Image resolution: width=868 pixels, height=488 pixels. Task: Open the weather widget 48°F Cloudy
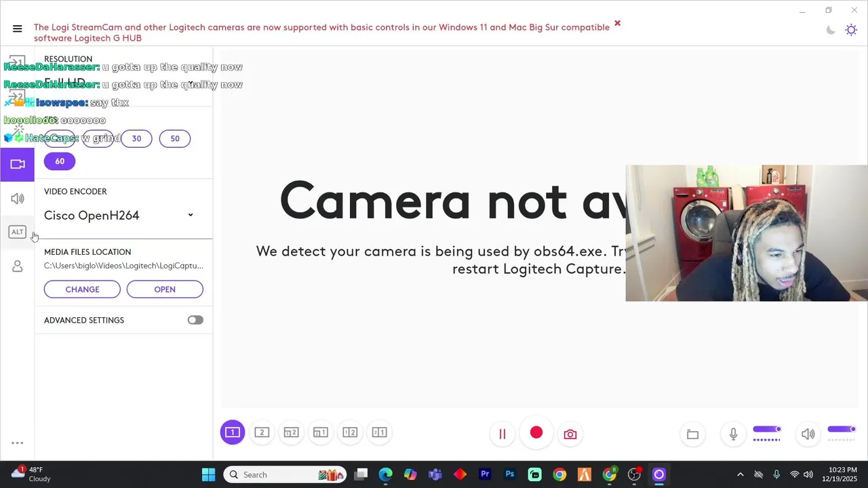tap(31, 474)
